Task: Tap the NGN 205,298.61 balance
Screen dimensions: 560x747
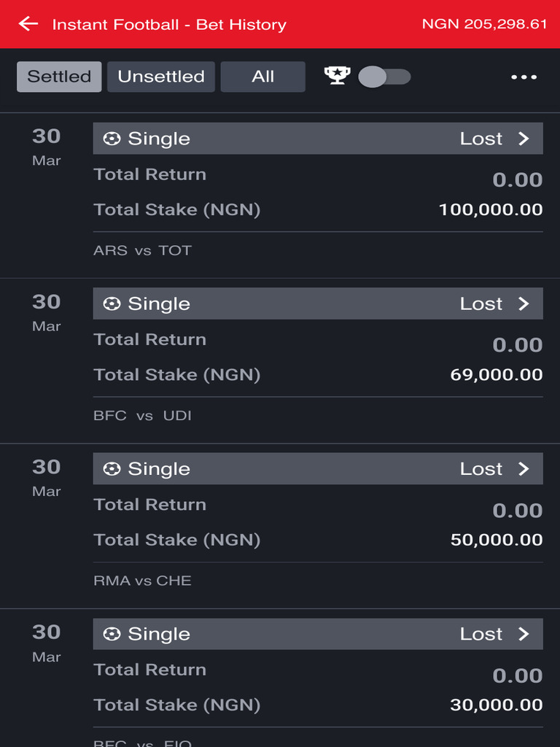Action: click(x=484, y=24)
